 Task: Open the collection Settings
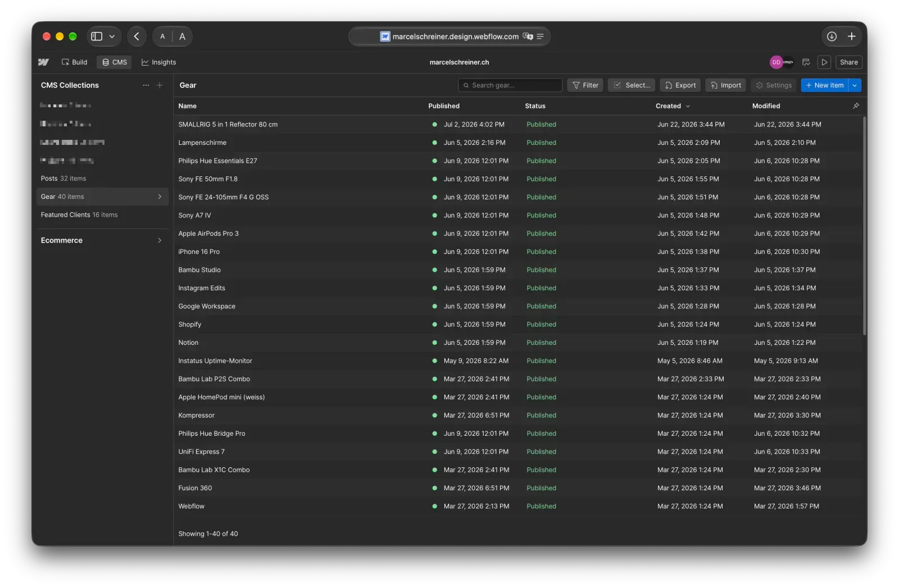[774, 85]
